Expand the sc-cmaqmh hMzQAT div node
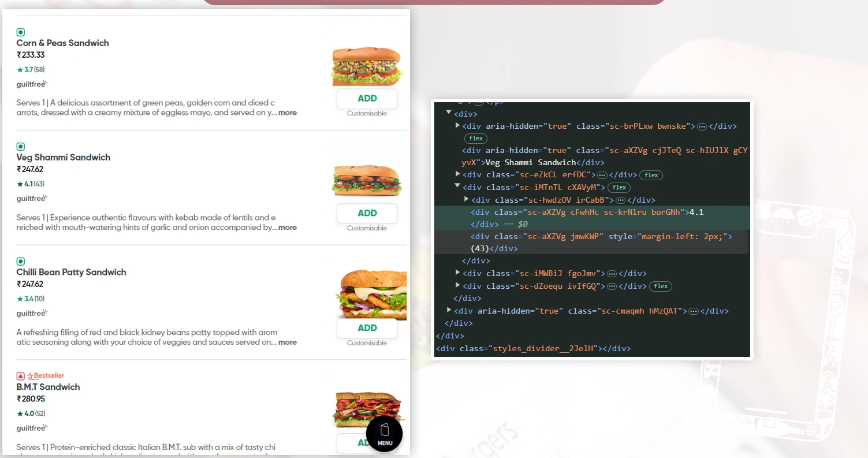 449,310
